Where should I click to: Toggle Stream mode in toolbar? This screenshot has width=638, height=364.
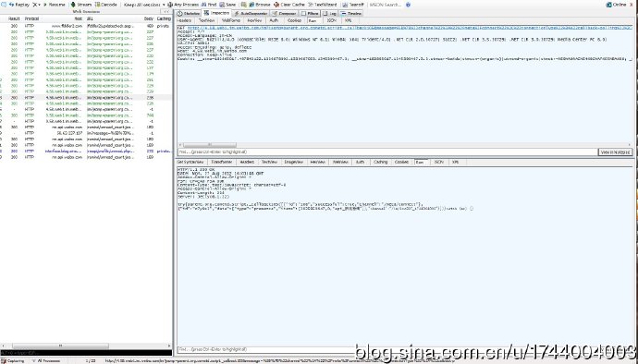click(81, 5)
